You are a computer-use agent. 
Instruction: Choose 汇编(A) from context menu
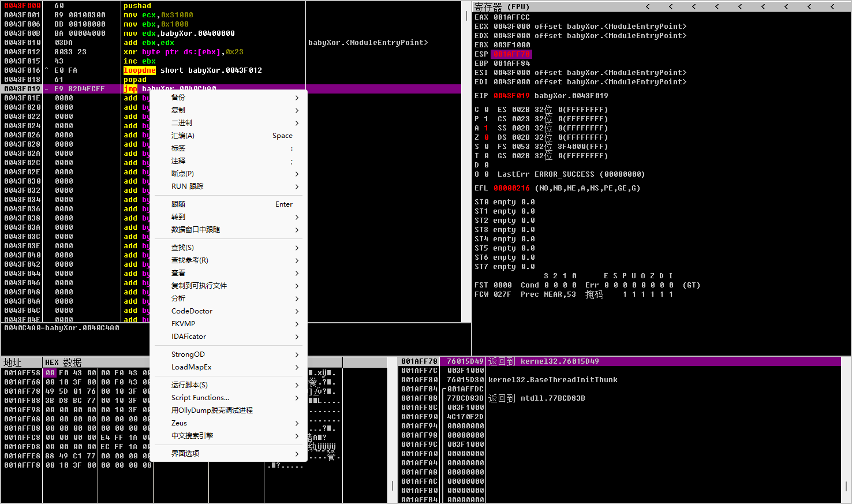[x=229, y=136]
